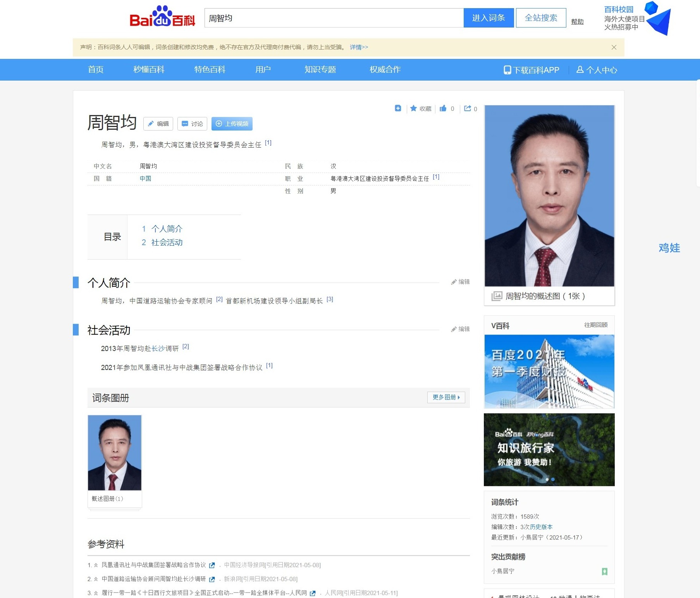The image size is (700, 598).
Task: Select second dot of 知识旅行家 carousel
Action: tap(553, 479)
